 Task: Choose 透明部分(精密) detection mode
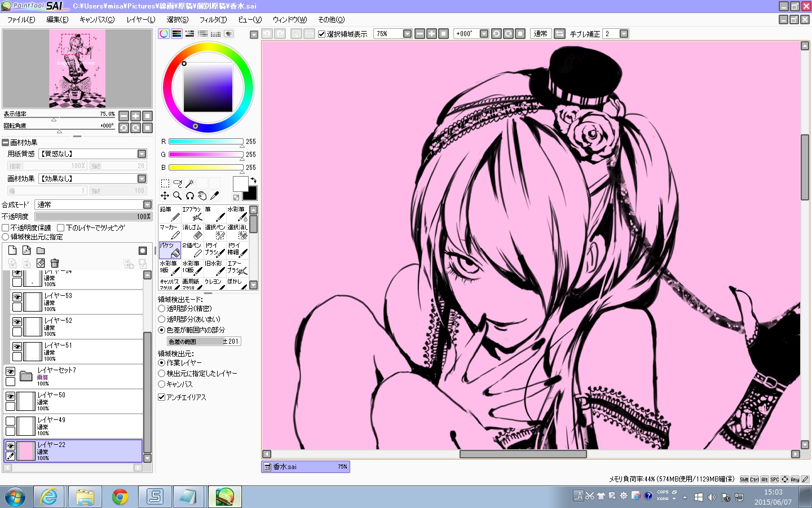coord(162,309)
